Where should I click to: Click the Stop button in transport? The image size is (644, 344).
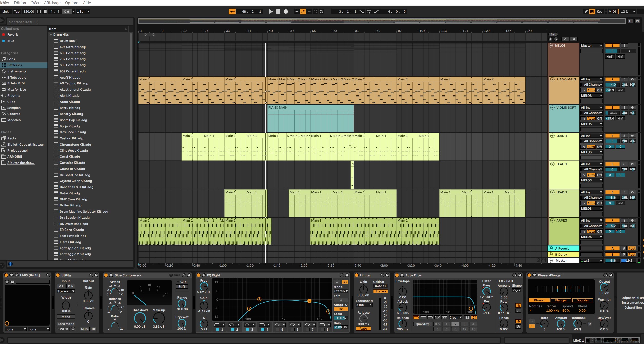tap(278, 12)
